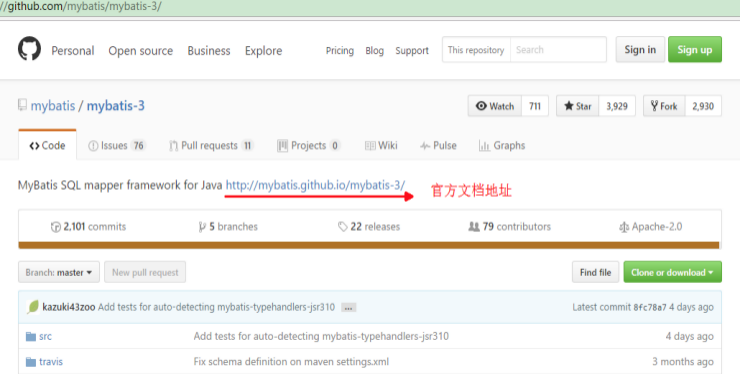This screenshot has width=742, height=376.
Task: Select the repository book icon beside mybatis
Action: pyautogui.click(x=22, y=105)
